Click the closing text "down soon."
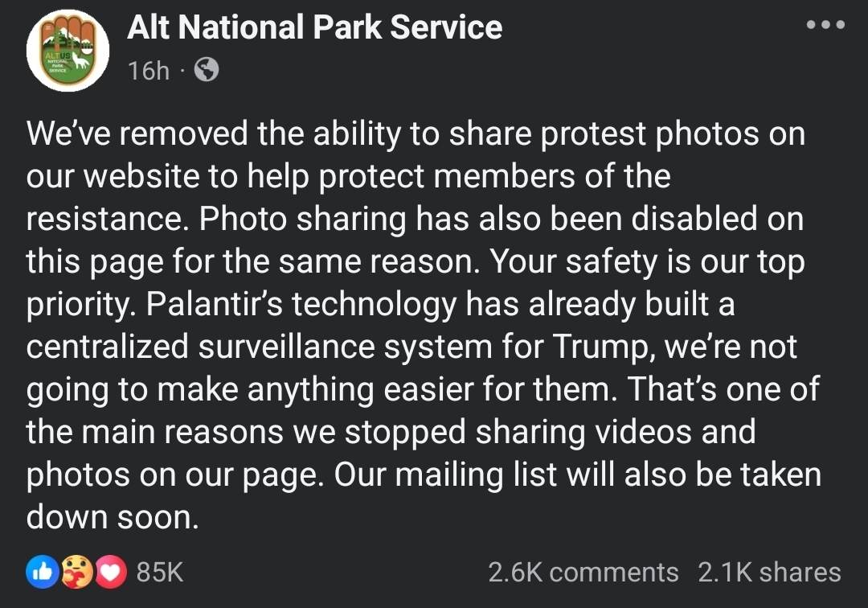The width and height of the screenshot is (868, 608). tap(113, 517)
